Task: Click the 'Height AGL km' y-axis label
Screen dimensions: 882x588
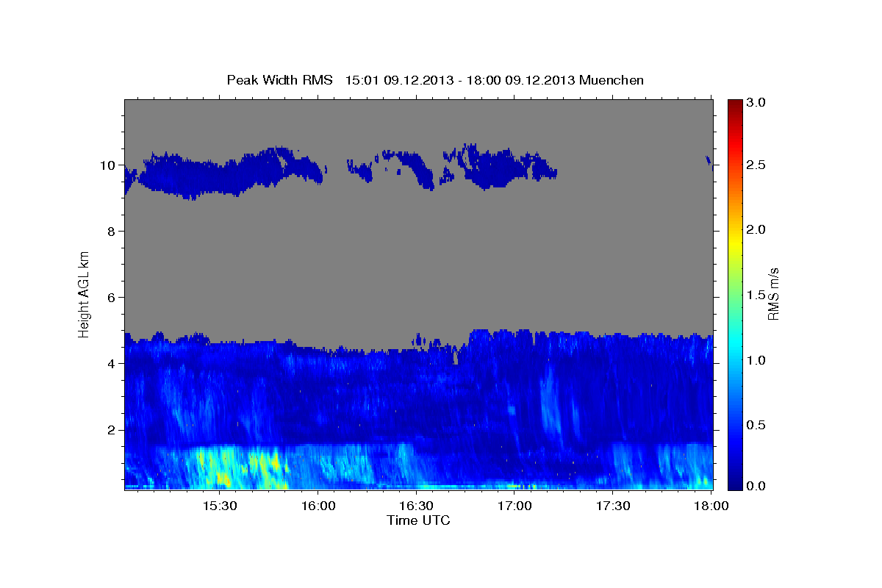Action: [x=85, y=293]
